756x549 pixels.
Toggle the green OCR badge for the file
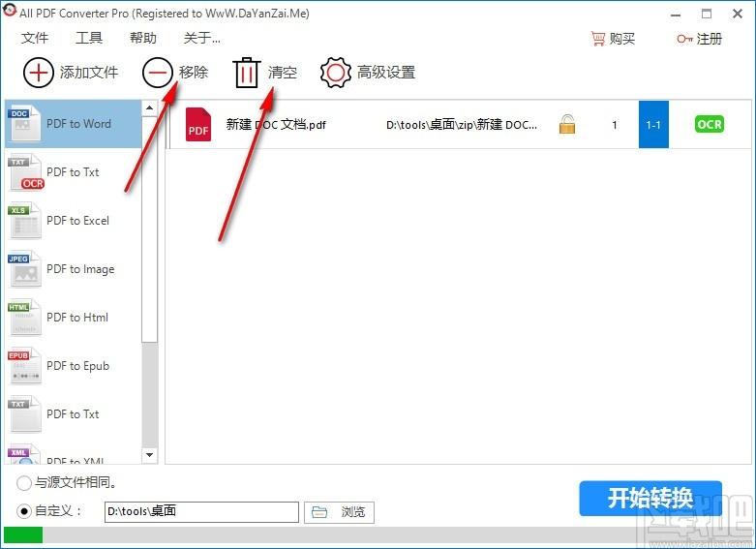(710, 125)
